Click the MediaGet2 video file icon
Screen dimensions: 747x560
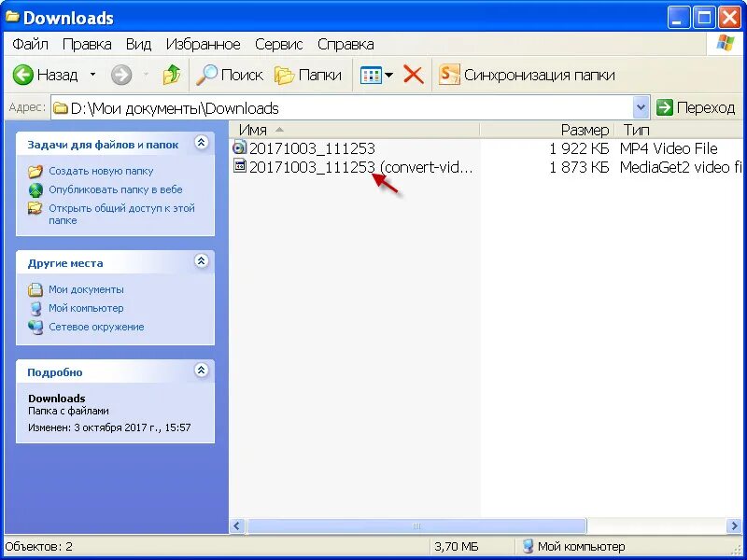[x=238, y=166]
